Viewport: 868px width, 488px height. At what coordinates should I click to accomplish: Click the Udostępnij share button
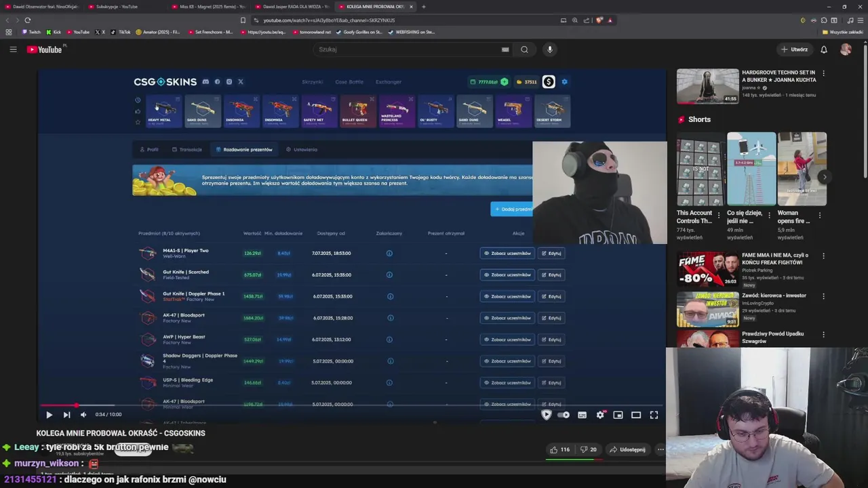point(627,449)
